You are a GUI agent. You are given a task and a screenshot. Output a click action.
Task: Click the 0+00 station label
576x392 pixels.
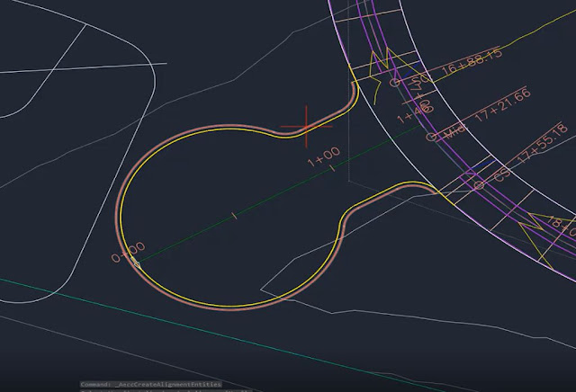tap(128, 252)
